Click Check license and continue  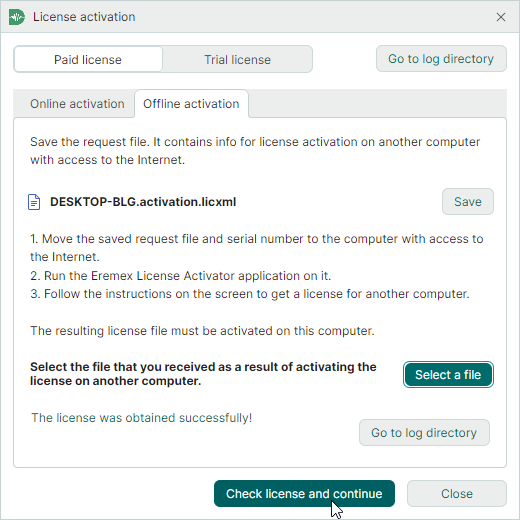click(x=304, y=494)
